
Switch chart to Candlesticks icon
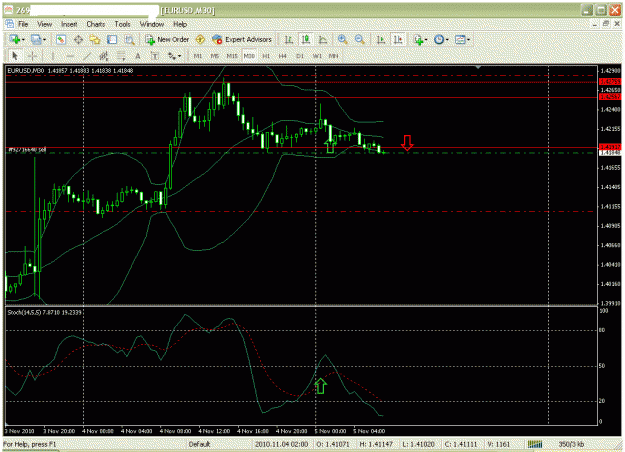pyautogui.click(x=306, y=39)
